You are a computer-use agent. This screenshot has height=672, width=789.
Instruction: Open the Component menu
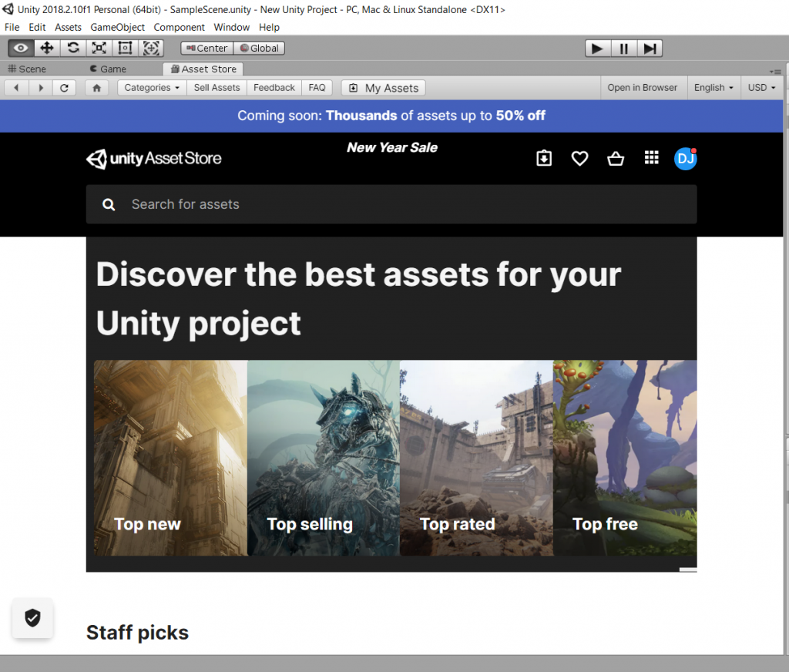click(179, 27)
